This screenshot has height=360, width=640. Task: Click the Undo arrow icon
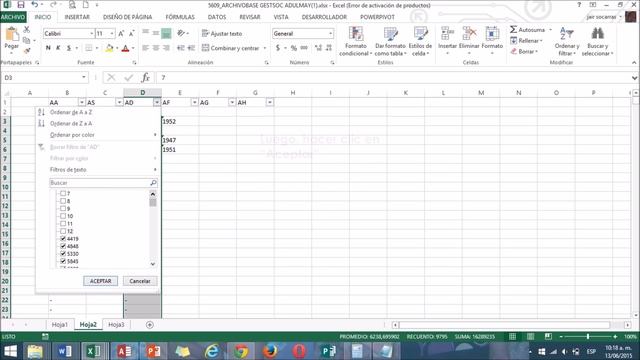[35, 5]
